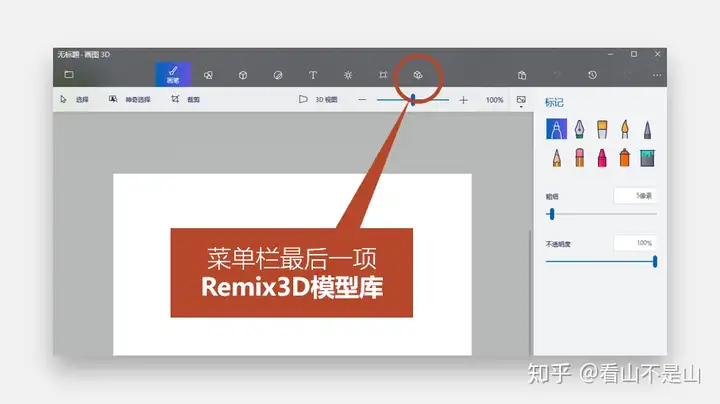Viewport: 720px width, 404px height.
Task: Select the Watercolor brush
Action: [624, 129]
